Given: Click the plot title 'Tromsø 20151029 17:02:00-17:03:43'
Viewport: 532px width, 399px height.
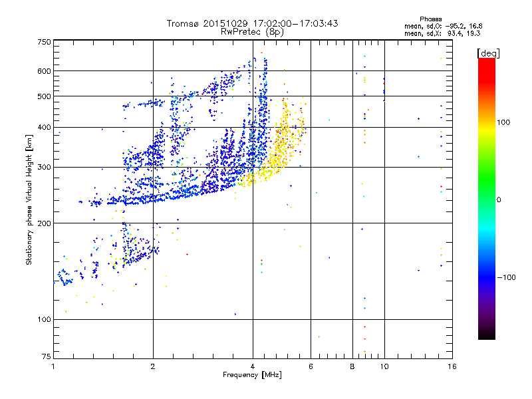Looking at the screenshot, I should coord(252,23).
